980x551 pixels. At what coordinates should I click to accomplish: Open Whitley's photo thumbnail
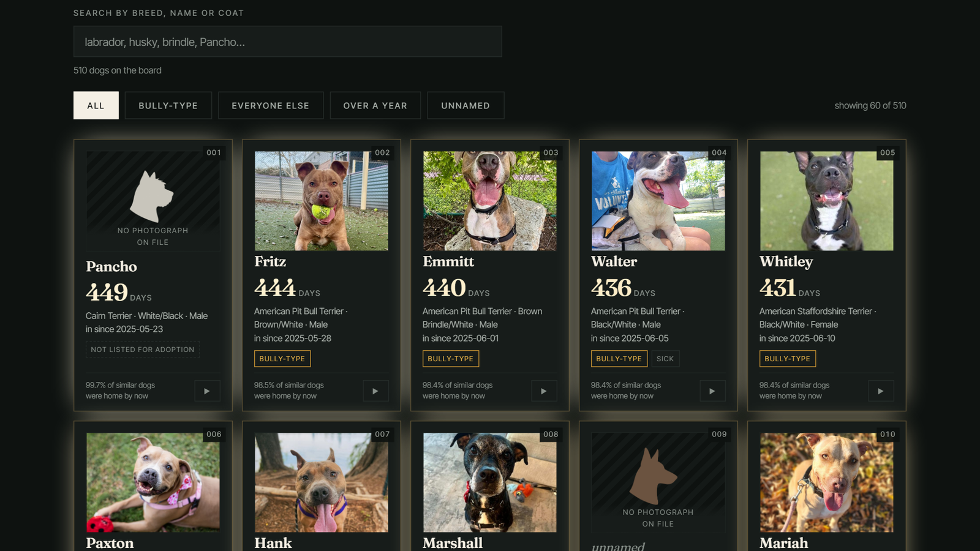click(827, 201)
